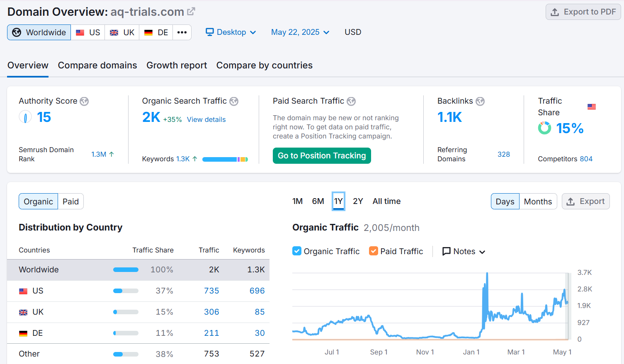Switch to UK database
The width and height of the screenshot is (624, 364).
click(x=122, y=32)
